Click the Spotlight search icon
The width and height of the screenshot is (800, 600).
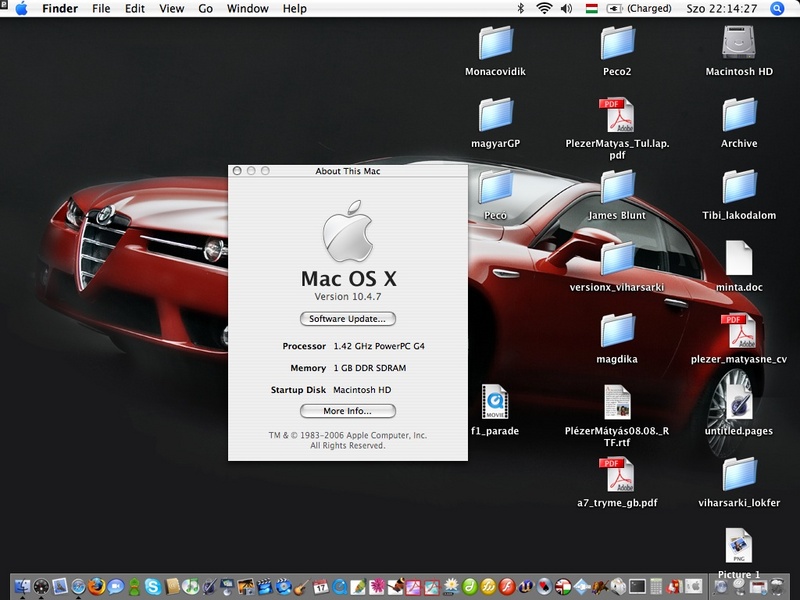coord(777,9)
